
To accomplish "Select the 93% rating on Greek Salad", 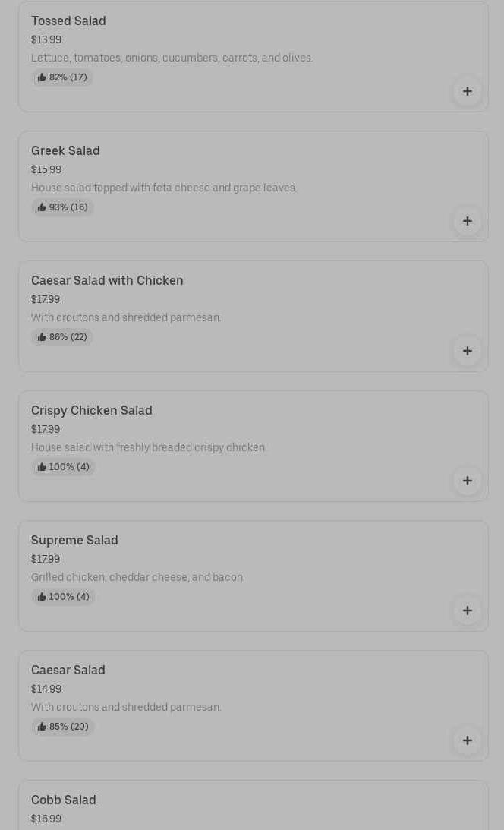I will pos(62,207).
